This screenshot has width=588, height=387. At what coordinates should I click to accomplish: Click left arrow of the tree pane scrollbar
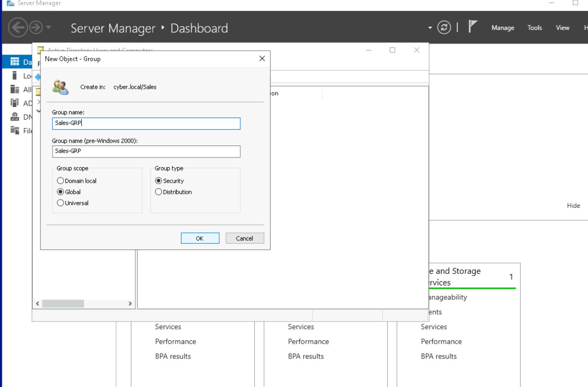coord(38,304)
